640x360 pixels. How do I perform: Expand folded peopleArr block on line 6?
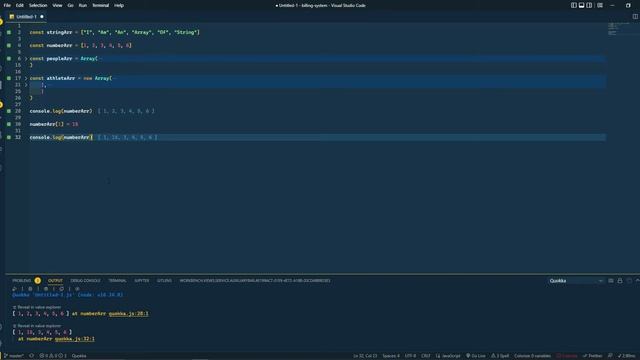tap(26, 59)
